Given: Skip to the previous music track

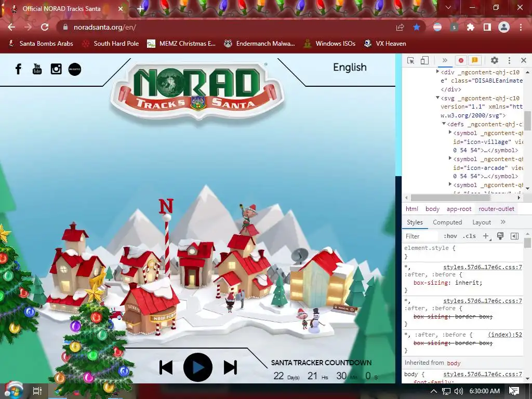Looking at the screenshot, I should click(166, 367).
